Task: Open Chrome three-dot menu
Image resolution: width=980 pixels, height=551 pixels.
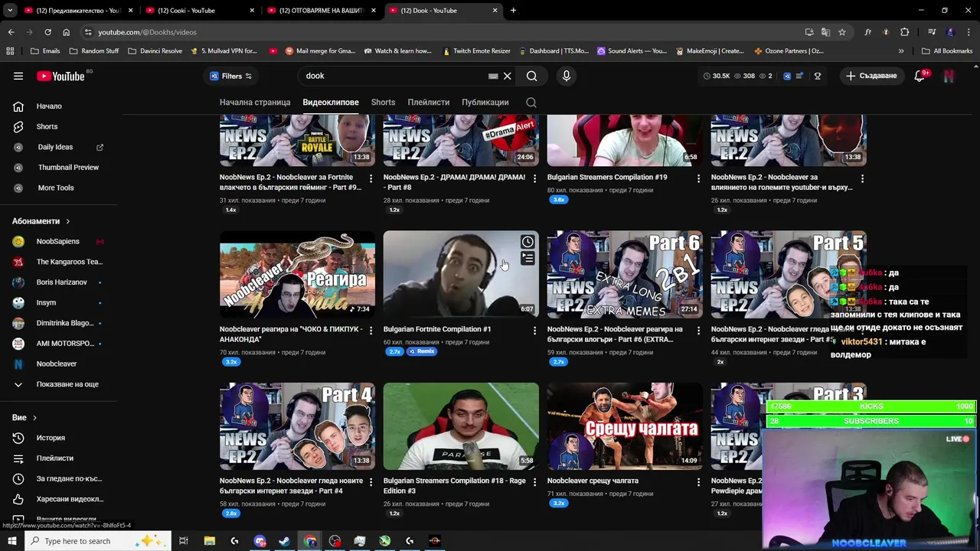Action: (x=969, y=32)
